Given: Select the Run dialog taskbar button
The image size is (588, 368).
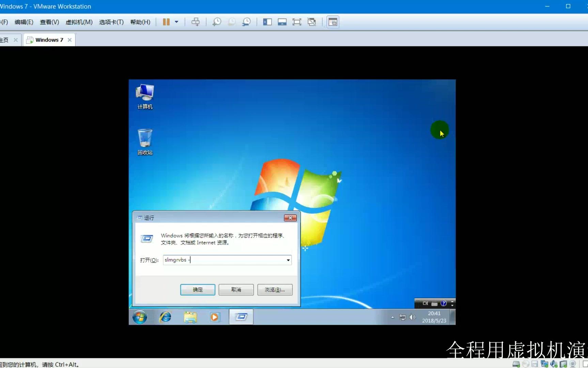Looking at the screenshot, I should point(241,317).
